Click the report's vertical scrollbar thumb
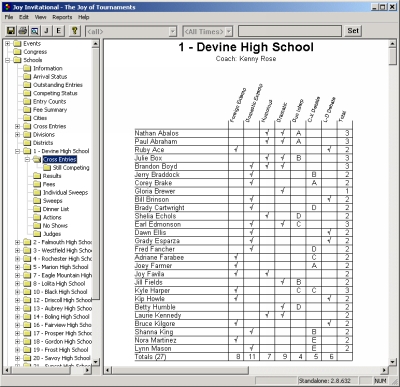Image resolution: width=400 pixels, height=387 pixels. (393, 57)
